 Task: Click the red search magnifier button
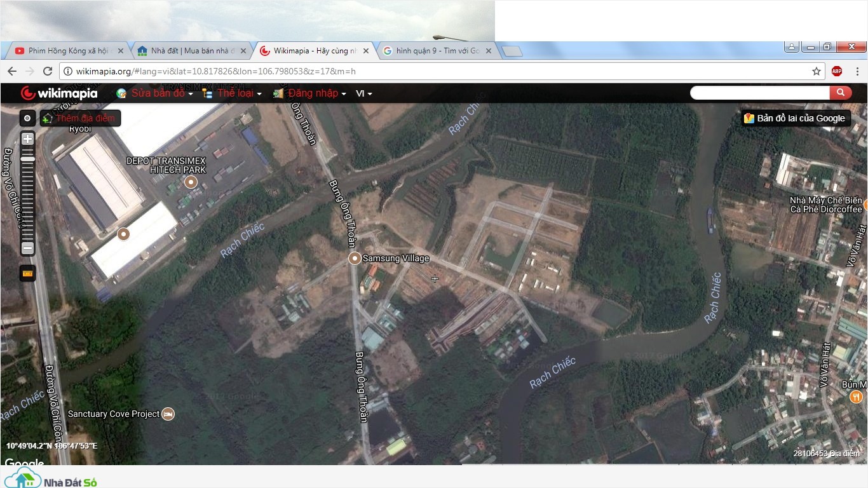coord(840,93)
